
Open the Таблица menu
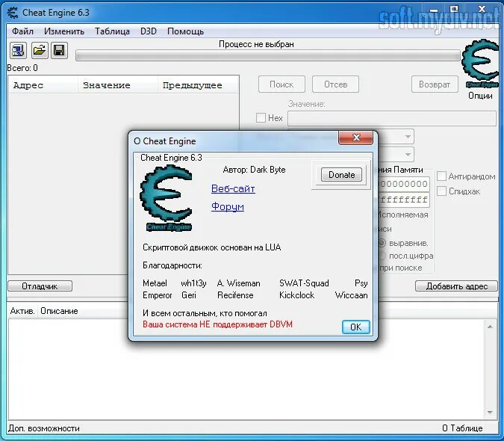click(x=112, y=31)
